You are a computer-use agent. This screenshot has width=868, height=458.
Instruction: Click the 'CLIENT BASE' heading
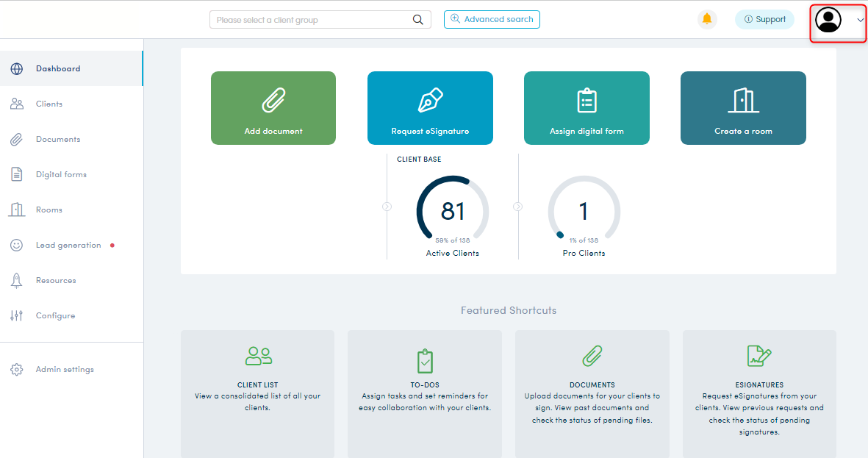(x=419, y=160)
